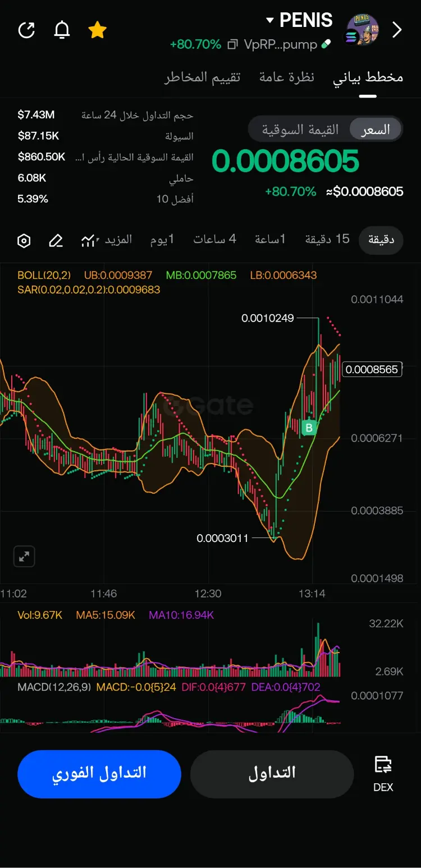Select the السعر price toggle
This screenshot has height=868, width=421.
point(376,130)
